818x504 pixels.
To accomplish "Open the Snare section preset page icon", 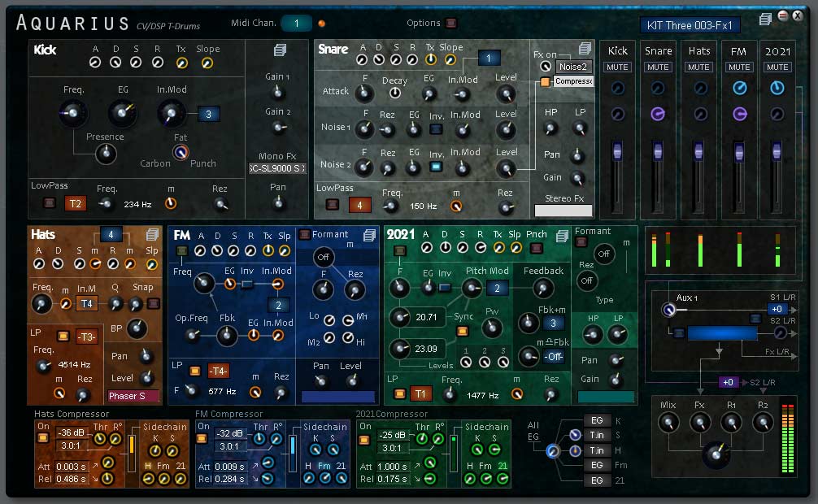I will point(585,49).
